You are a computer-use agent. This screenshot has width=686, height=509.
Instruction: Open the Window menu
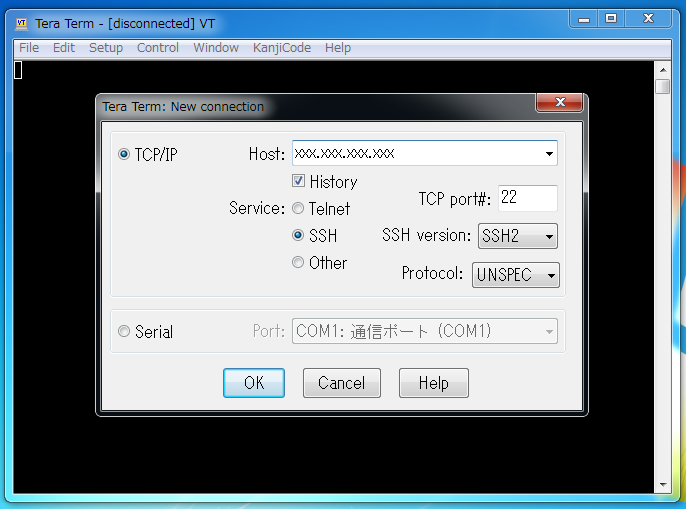pyautogui.click(x=216, y=48)
